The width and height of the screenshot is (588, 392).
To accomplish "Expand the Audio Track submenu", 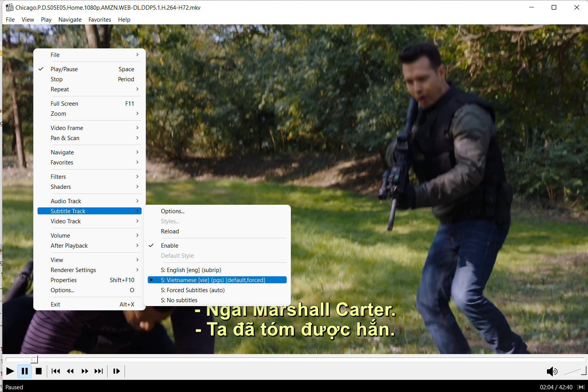I will point(89,201).
